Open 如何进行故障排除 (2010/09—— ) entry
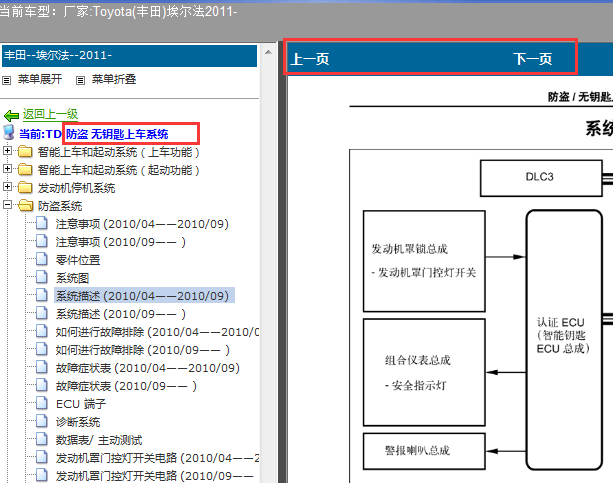The image size is (613, 483). (143, 350)
